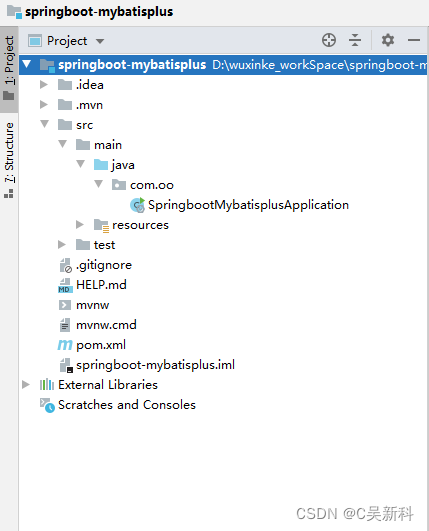Click the test folder icon
Screen dimensions: 429x531
(x=83, y=245)
